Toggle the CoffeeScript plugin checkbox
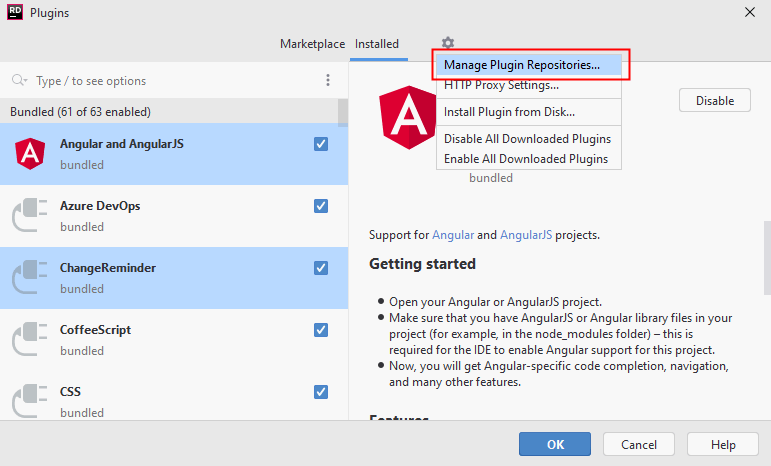 pos(321,330)
